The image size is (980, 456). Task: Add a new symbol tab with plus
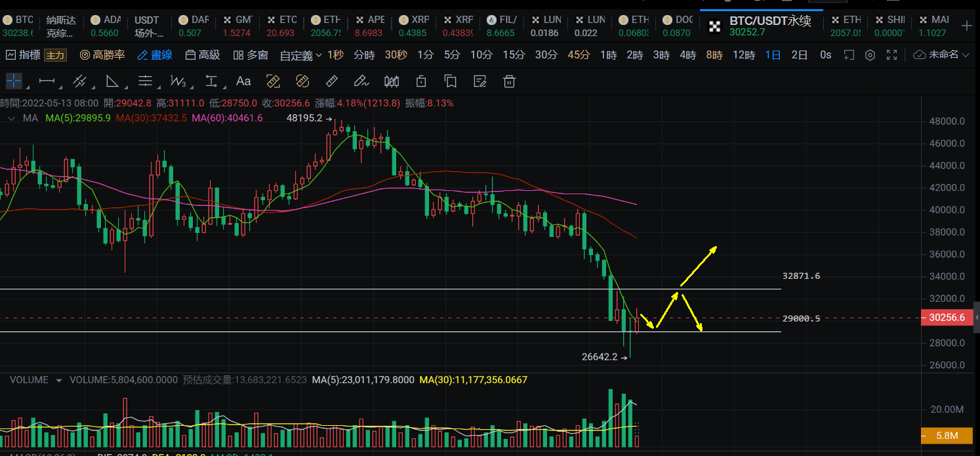click(966, 26)
